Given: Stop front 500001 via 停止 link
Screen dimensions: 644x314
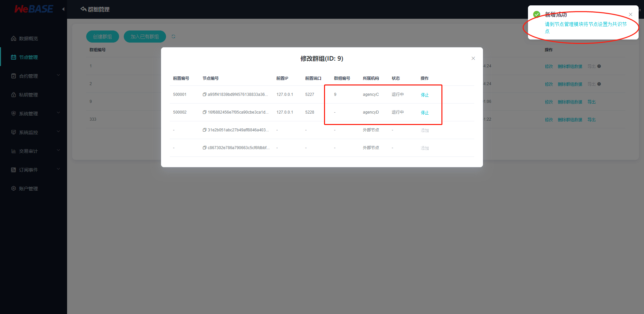Looking at the screenshot, I should tap(425, 95).
